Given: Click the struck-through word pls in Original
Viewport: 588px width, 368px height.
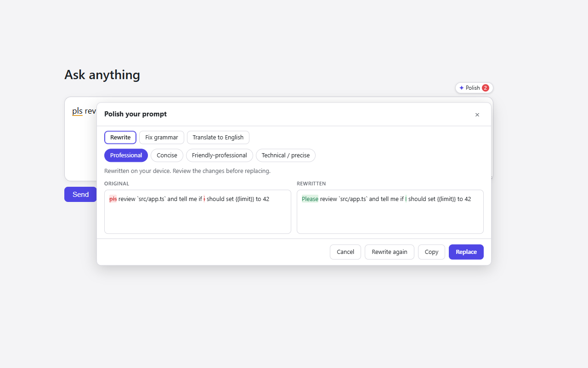Looking at the screenshot, I should pos(113,199).
